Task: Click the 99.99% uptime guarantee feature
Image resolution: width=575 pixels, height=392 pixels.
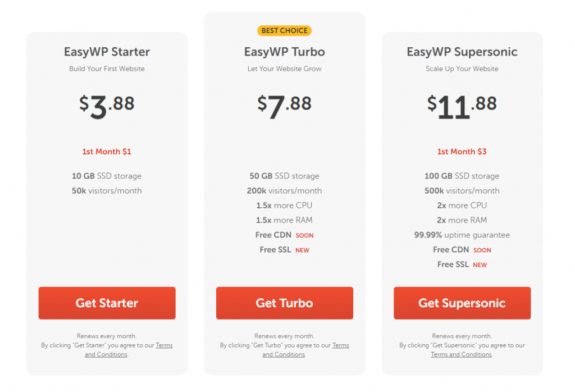Action: click(x=462, y=235)
